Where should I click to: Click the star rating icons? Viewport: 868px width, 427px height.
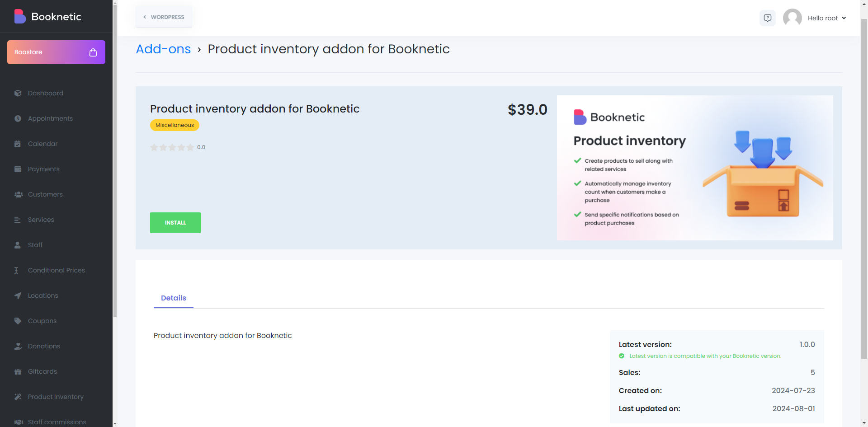pos(172,147)
